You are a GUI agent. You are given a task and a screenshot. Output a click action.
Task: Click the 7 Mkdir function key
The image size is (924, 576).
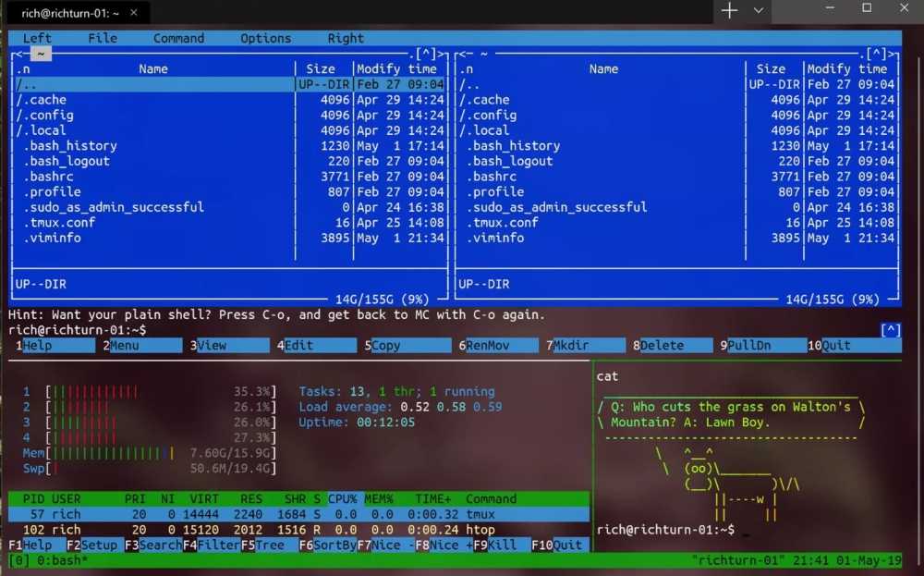[x=585, y=346]
